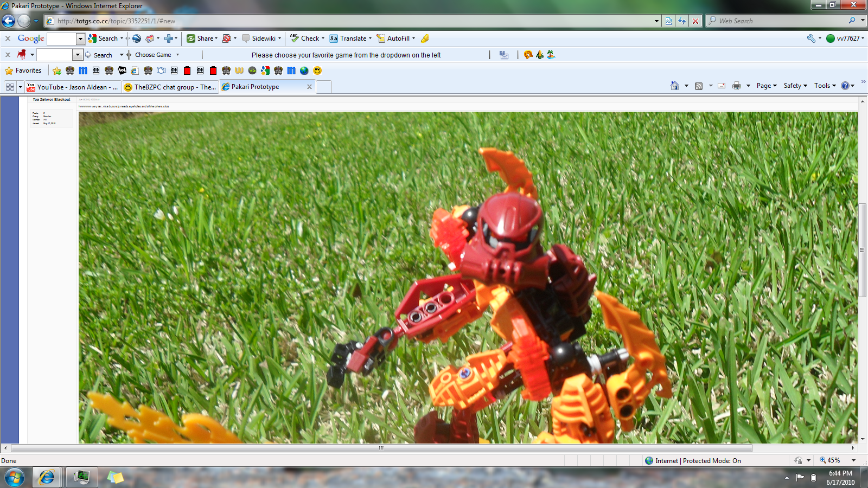Click the globe favorite icon
Viewport: 868px width, 488px height.
304,70
